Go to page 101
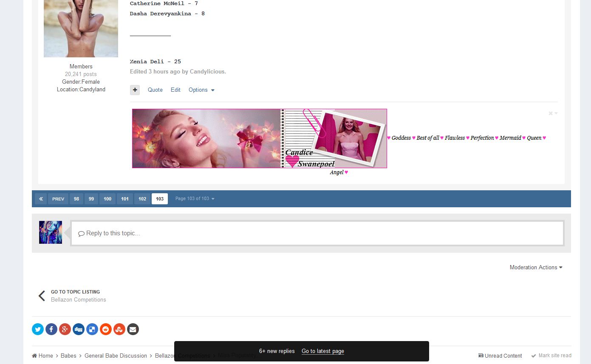The width and height of the screenshot is (591, 364). 125,199
